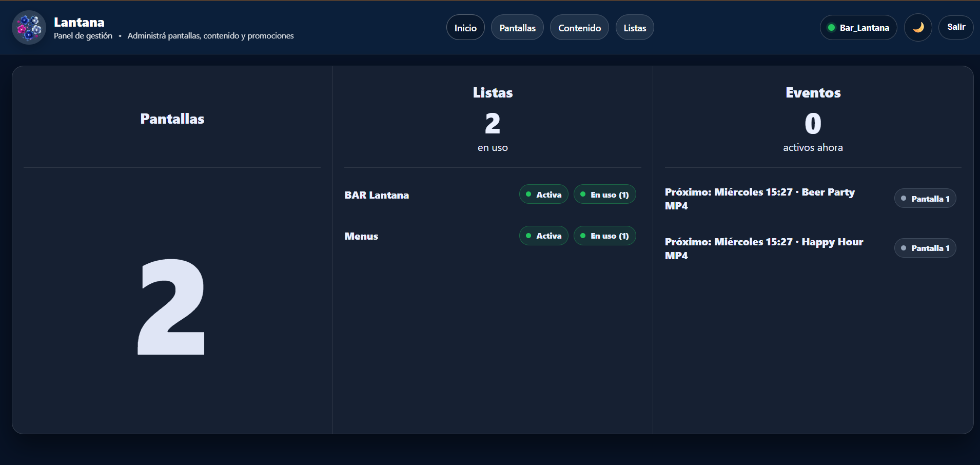Viewport: 980px width, 465px height.
Task: Open the Happy Hour MP4 upcoming event
Action: (x=763, y=248)
